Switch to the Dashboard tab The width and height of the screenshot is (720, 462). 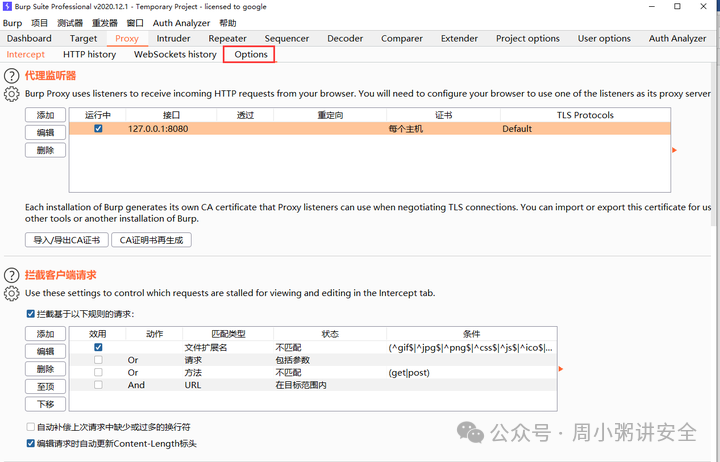[x=29, y=39]
